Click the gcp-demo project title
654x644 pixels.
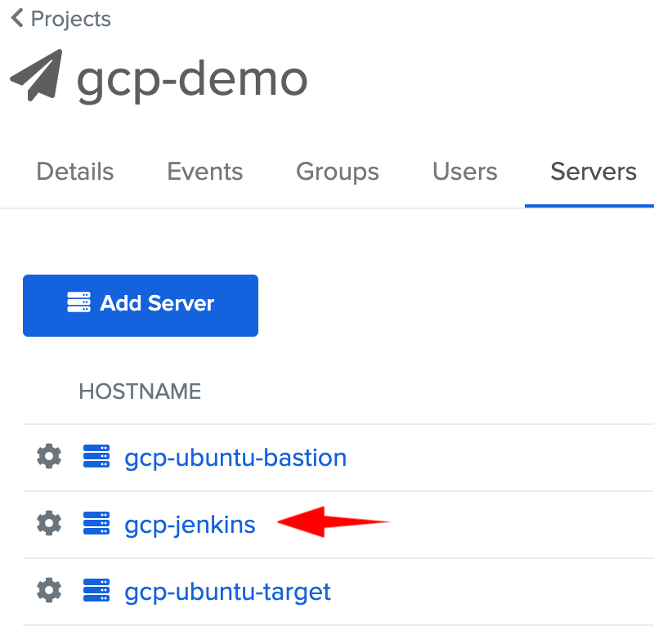point(192,78)
